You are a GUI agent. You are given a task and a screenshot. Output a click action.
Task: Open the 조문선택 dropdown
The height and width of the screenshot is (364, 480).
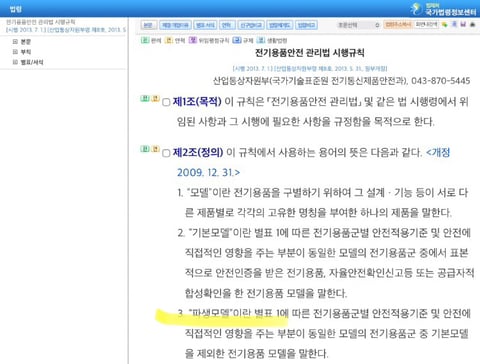coord(359,25)
